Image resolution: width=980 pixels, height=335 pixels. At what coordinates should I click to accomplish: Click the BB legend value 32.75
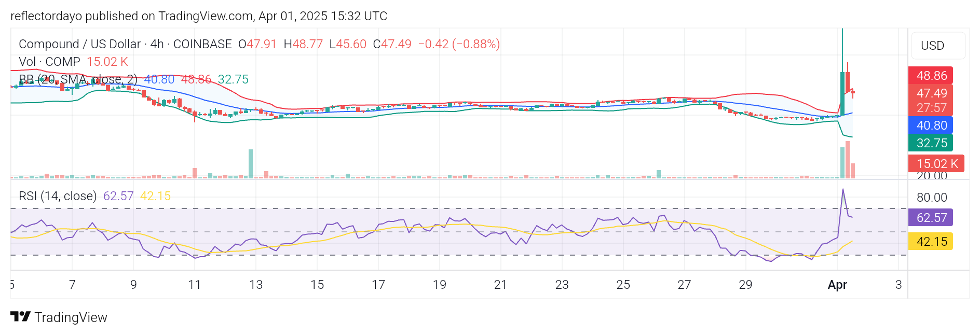233,79
